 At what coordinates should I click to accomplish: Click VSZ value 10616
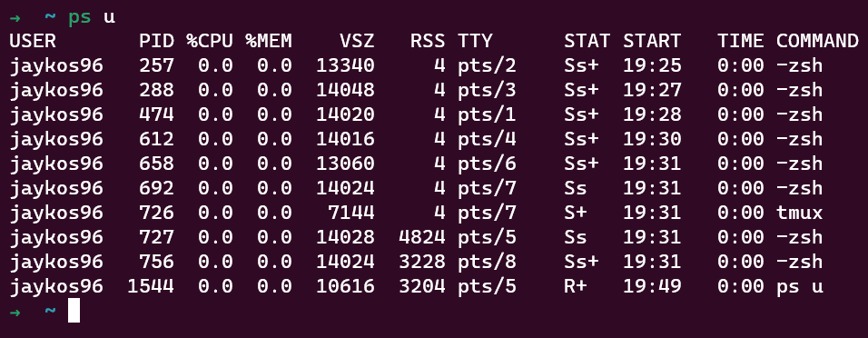345,286
